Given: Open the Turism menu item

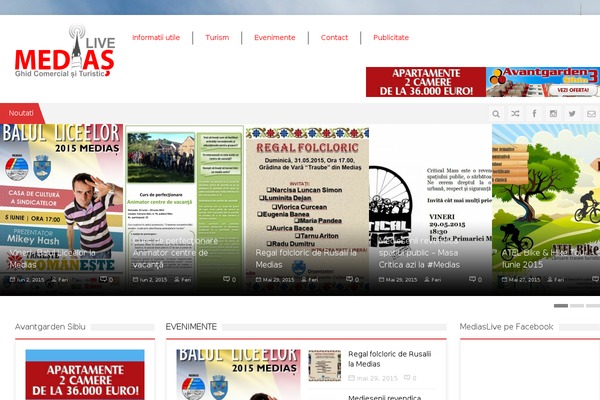Looking at the screenshot, I should click(217, 38).
